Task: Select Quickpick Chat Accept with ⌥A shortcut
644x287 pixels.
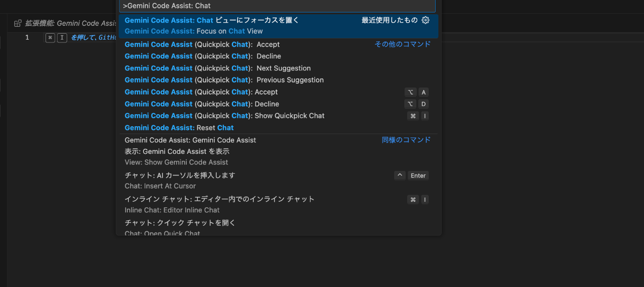Action: pos(278,92)
